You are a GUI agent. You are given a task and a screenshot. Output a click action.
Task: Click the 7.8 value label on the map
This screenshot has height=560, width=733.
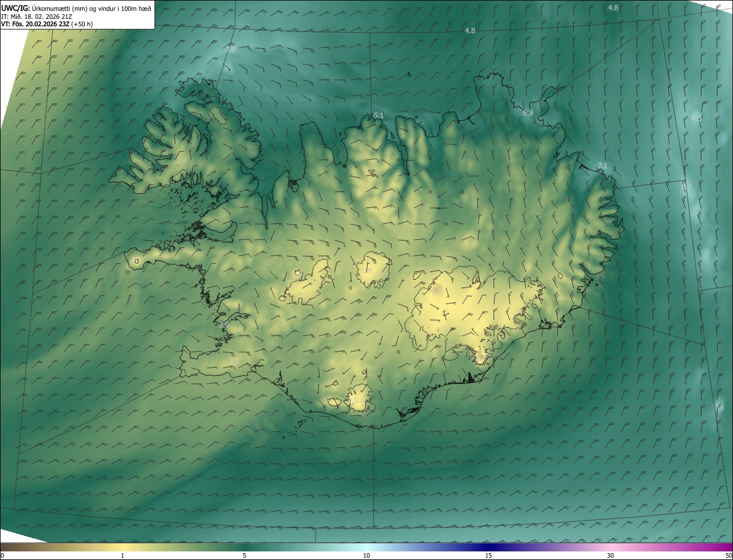point(231,50)
